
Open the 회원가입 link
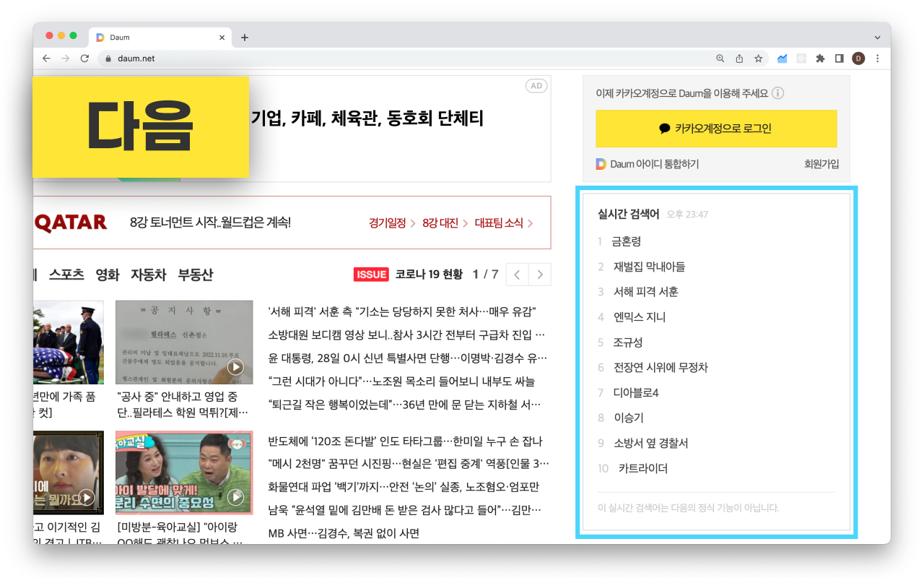(823, 164)
